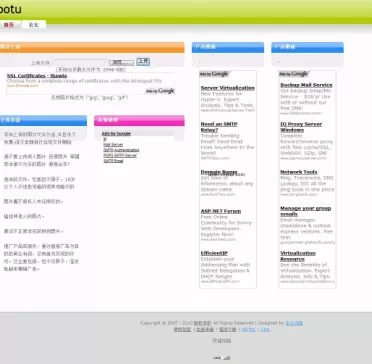The width and height of the screenshot is (372, 364).
Task: Open the SSL Certificates - thawte ad
Action: click(37, 76)
